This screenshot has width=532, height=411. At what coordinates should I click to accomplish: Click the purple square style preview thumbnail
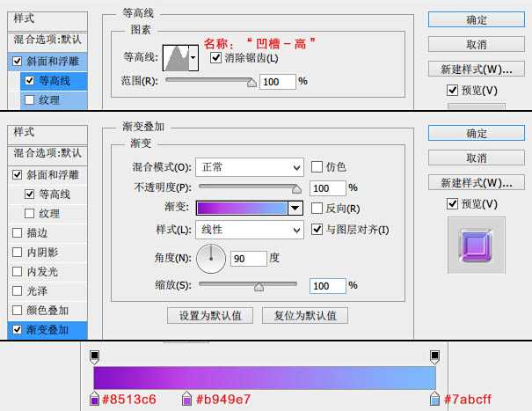(477, 246)
